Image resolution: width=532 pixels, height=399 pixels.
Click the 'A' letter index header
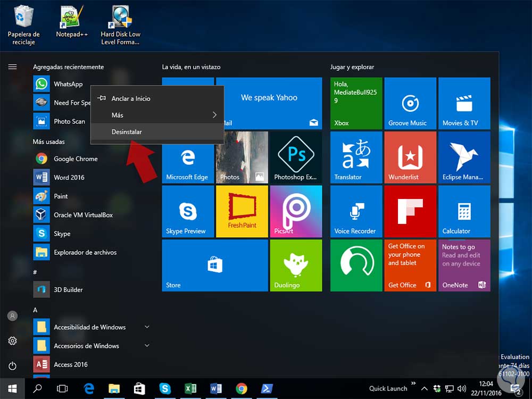pyautogui.click(x=35, y=310)
